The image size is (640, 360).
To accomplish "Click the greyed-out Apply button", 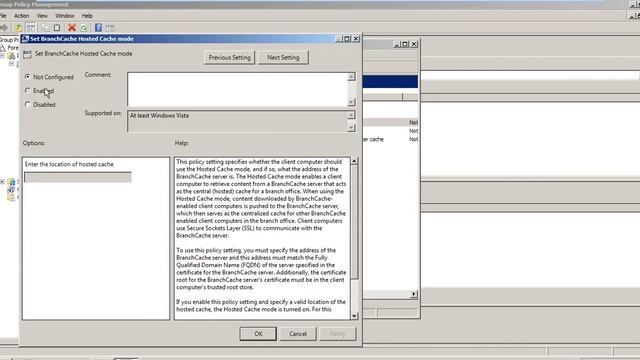I will pyautogui.click(x=338, y=334).
